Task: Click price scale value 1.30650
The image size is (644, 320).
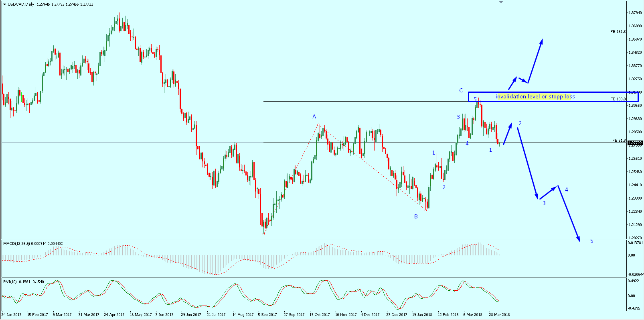Action: pos(635,106)
